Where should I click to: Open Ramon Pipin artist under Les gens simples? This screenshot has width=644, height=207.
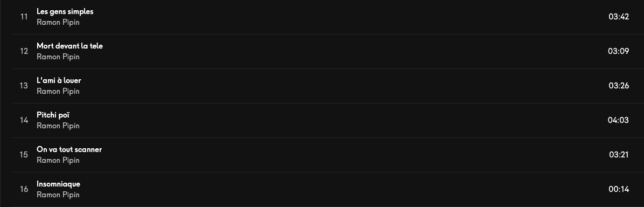58,22
